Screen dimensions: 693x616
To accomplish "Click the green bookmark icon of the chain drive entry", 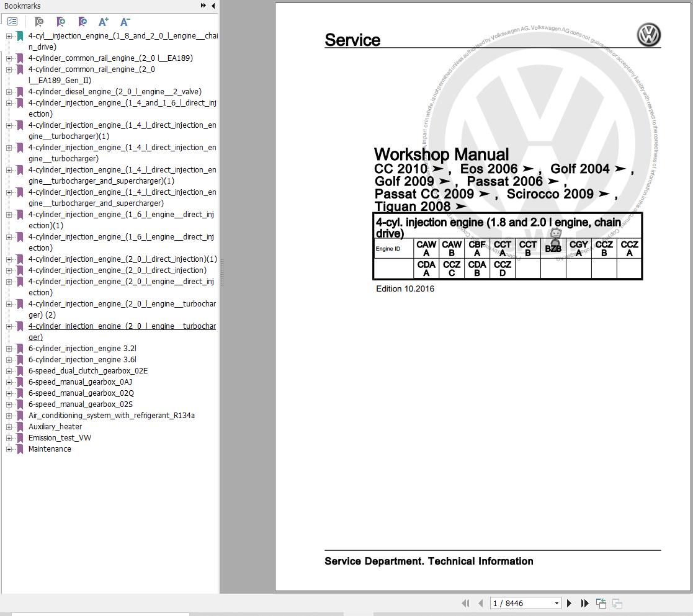I will [x=20, y=36].
